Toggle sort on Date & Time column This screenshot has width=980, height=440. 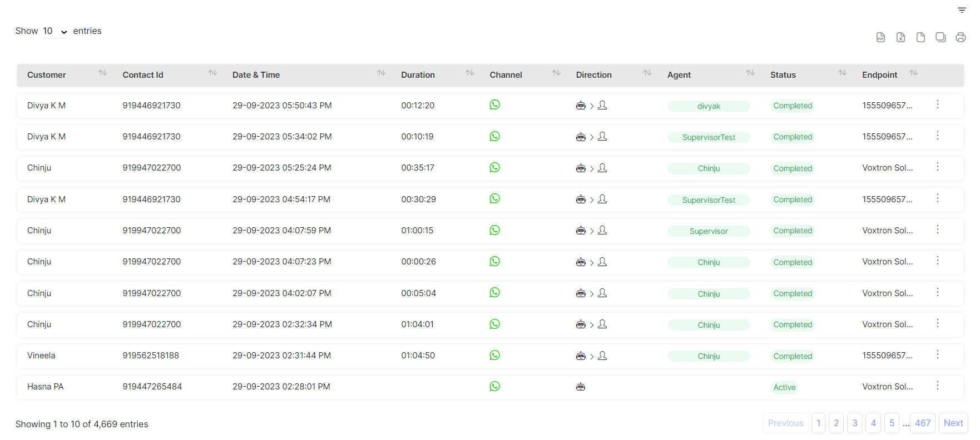[x=381, y=73]
